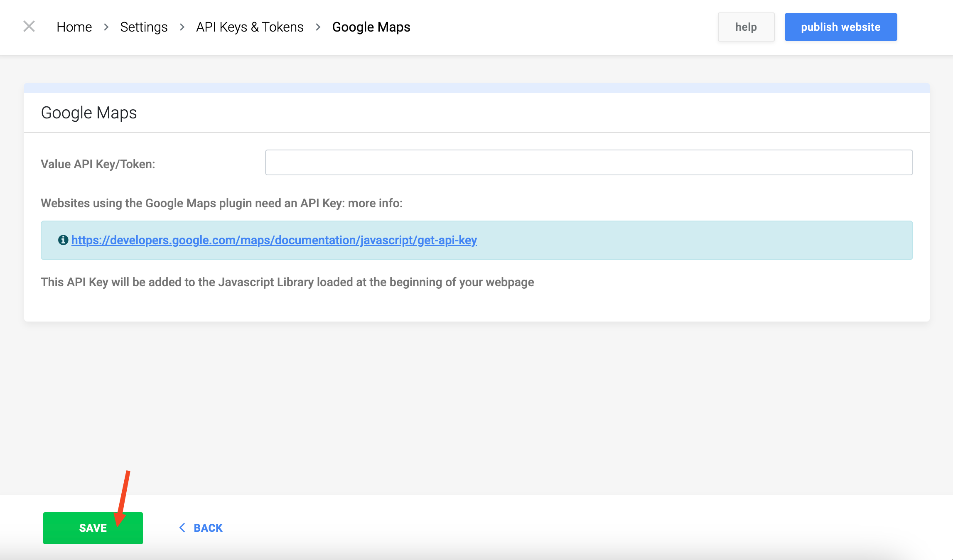Click the info icon beside the link
This screenshot has width=953, height=560.
[x=63, y=240]
